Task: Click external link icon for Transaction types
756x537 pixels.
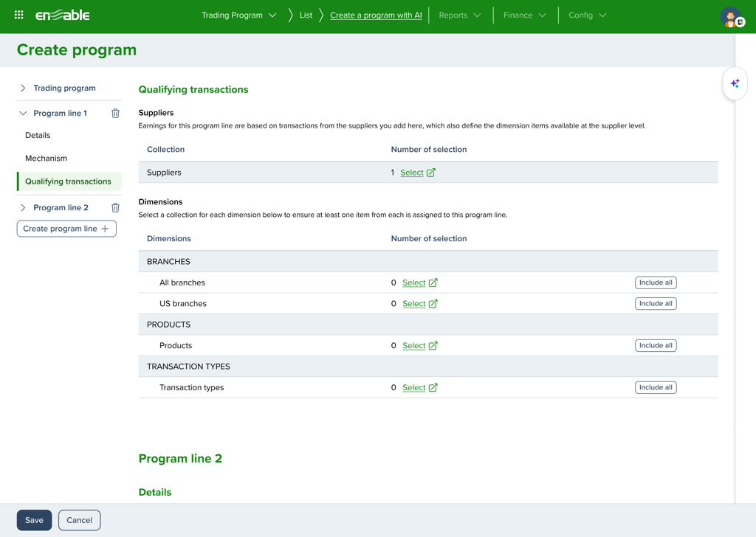Action: tap(433, 388)
